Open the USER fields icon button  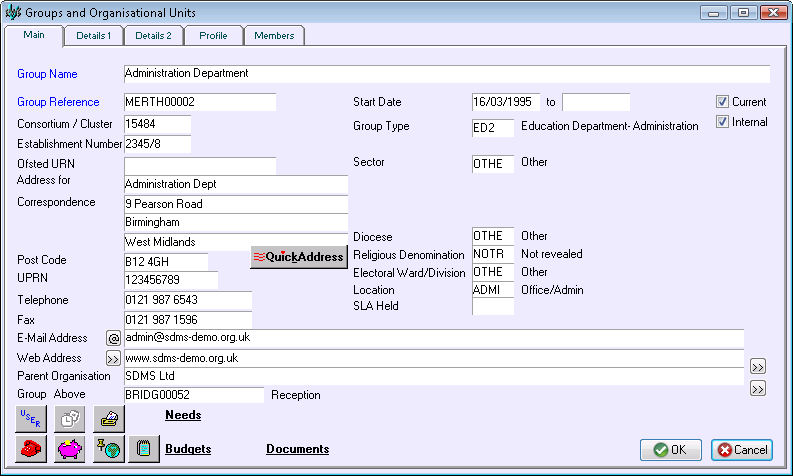[31, 419]
